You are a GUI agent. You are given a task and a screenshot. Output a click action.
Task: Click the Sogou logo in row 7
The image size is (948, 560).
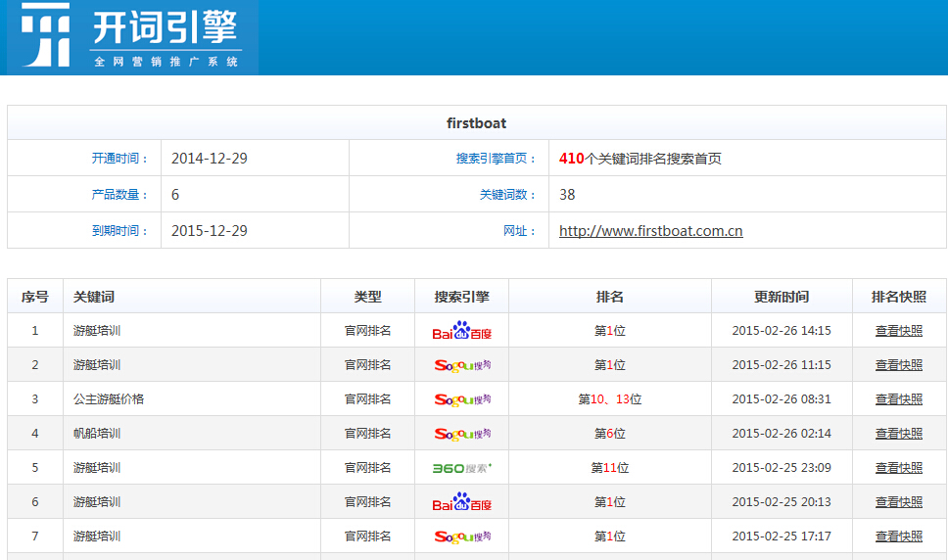(x=462, y=537)
